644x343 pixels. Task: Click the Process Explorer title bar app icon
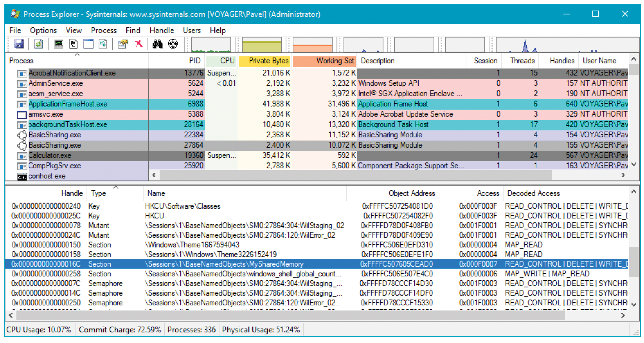coord(15,14)
